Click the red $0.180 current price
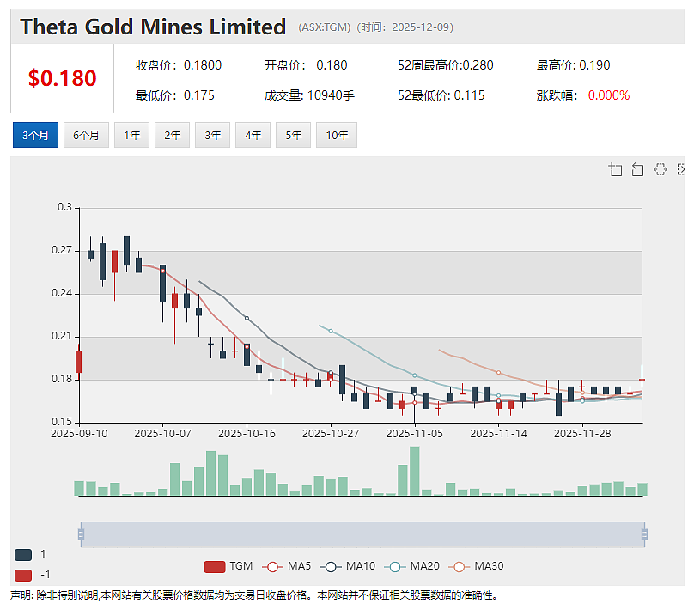The height and width of the screenshot is (610, 700). pos(62,78)
